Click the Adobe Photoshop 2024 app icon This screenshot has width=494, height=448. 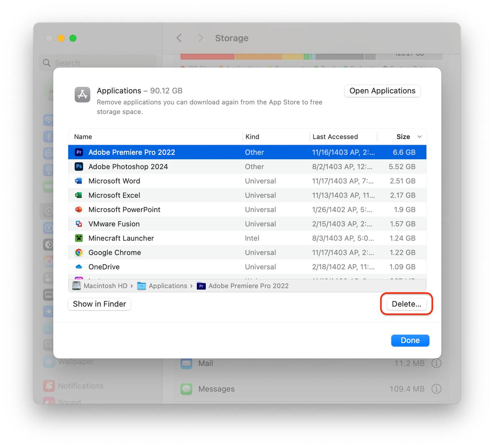pos(79,167)
